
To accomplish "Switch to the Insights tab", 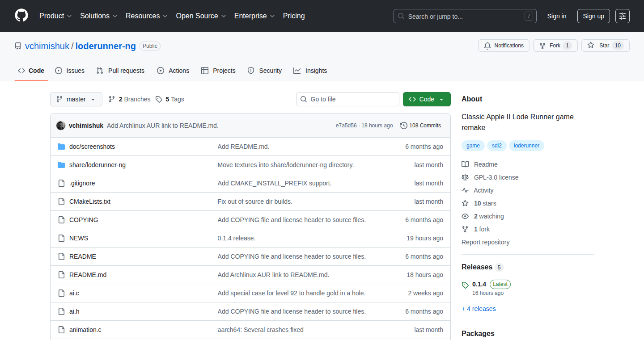I will (310, 71).
